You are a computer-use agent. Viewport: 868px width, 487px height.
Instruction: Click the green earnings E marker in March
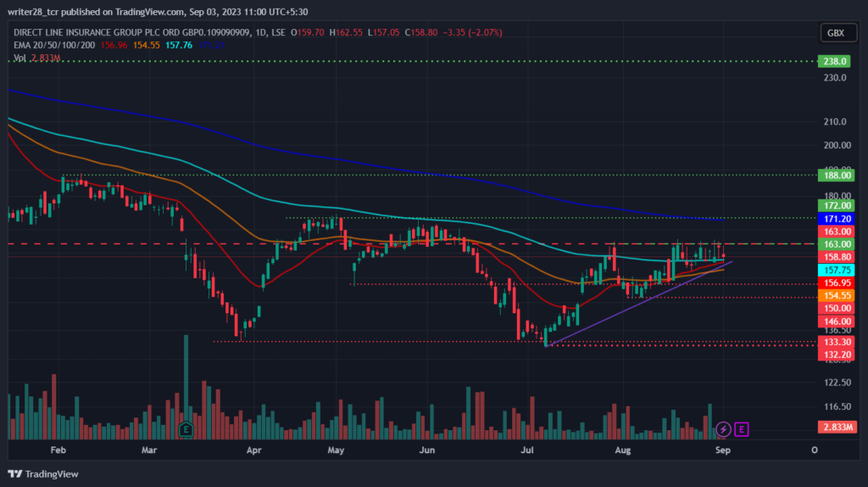click(x=186, y=428)
